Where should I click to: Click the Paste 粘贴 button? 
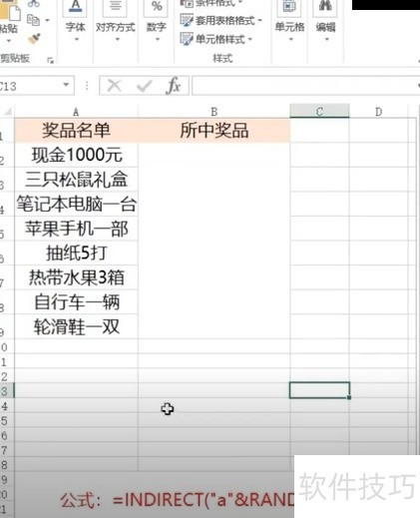[x=9, y=17]
